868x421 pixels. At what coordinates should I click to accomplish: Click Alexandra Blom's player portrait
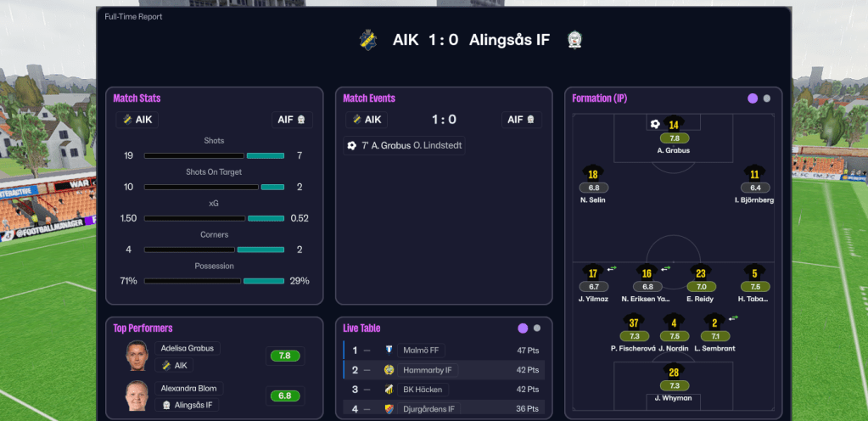(x=136, y=396)
